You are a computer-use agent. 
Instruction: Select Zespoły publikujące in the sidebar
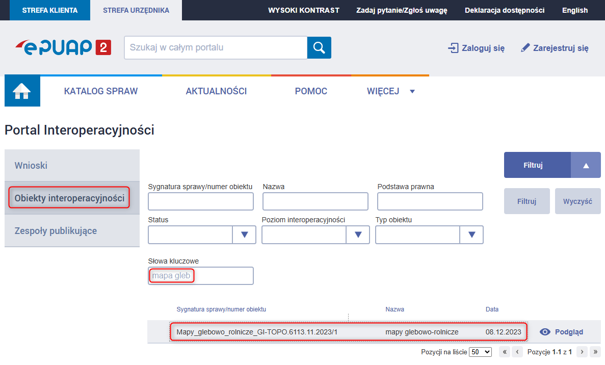pyautogui.click(x=72, y=231)
